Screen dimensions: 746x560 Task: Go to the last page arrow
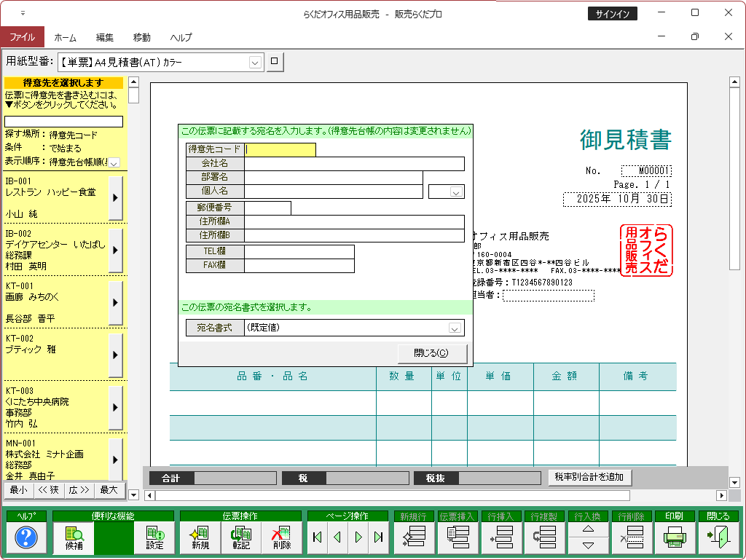[378, 537]
